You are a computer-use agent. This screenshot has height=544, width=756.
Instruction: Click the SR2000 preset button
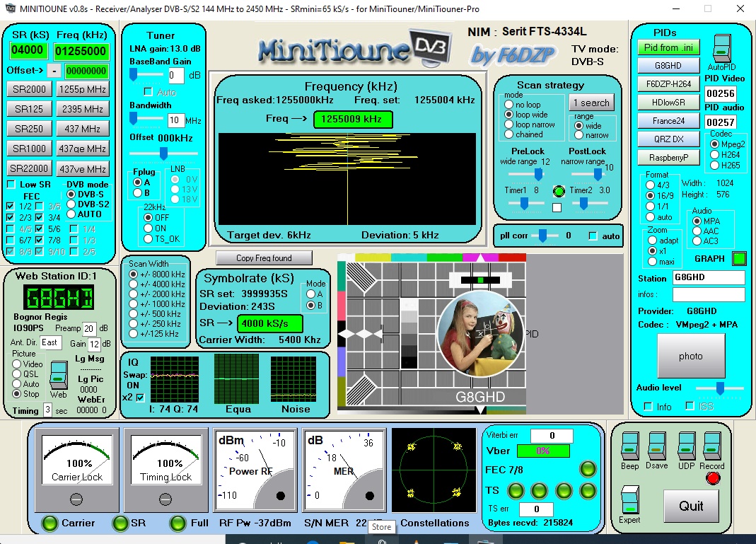pyautogui.click(x=30, y=89)
